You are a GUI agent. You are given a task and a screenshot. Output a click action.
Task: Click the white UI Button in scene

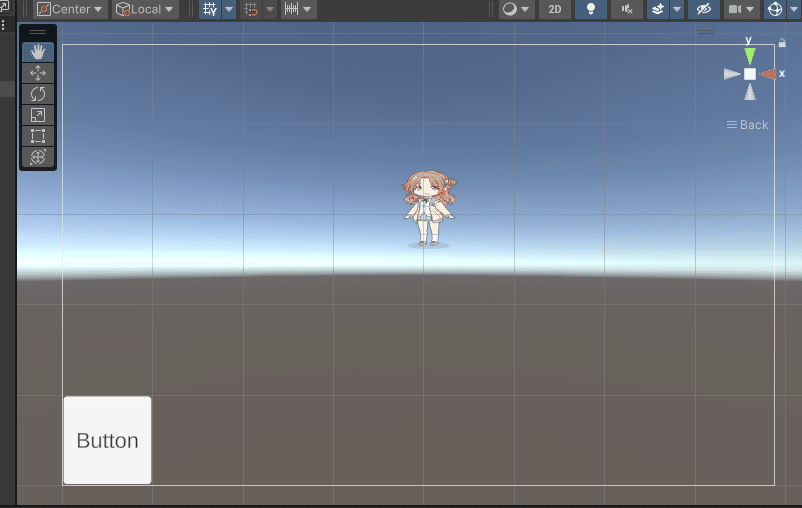coord(107,440)
